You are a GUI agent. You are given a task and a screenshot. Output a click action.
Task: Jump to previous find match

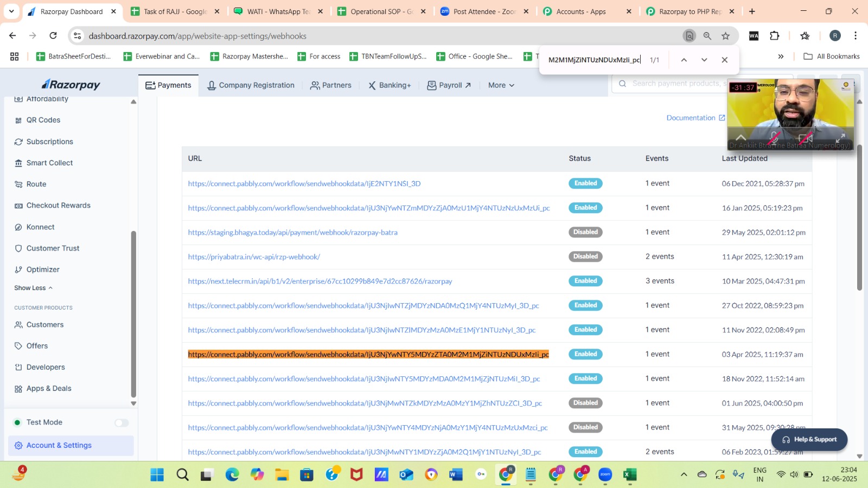point(684,60)
